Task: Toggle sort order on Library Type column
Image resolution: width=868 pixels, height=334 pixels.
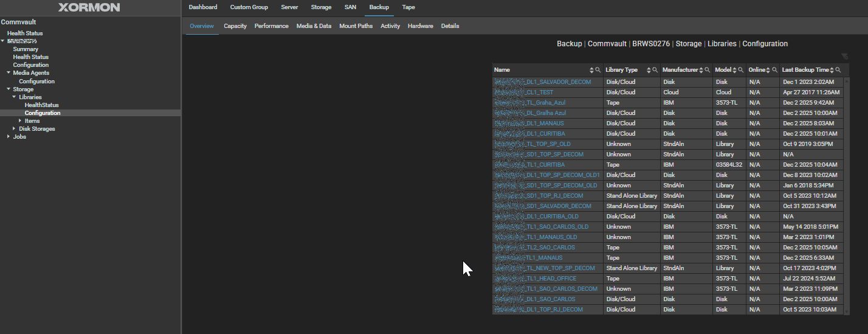Action: coord(648,70)
